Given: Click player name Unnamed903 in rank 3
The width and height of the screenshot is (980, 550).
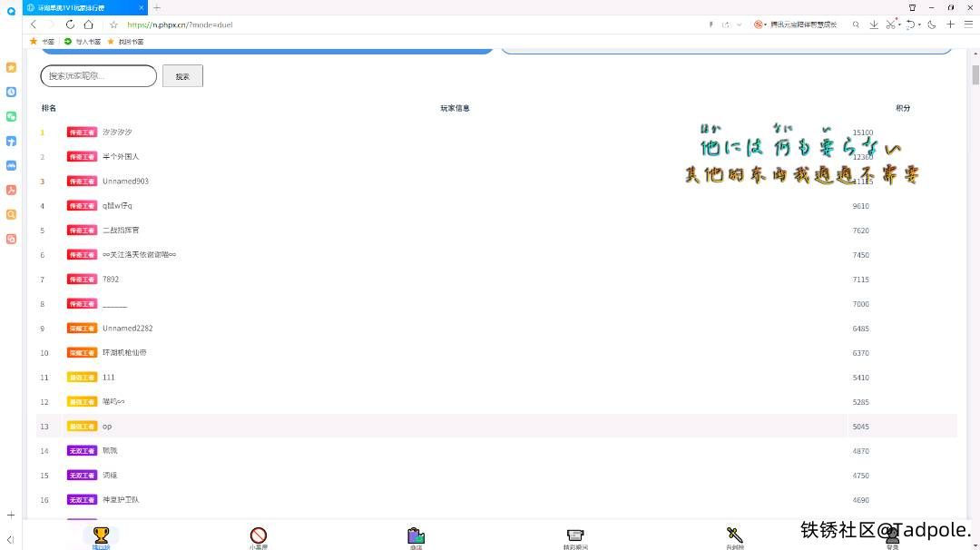Looking at the screenshot, I should [125, 181].
